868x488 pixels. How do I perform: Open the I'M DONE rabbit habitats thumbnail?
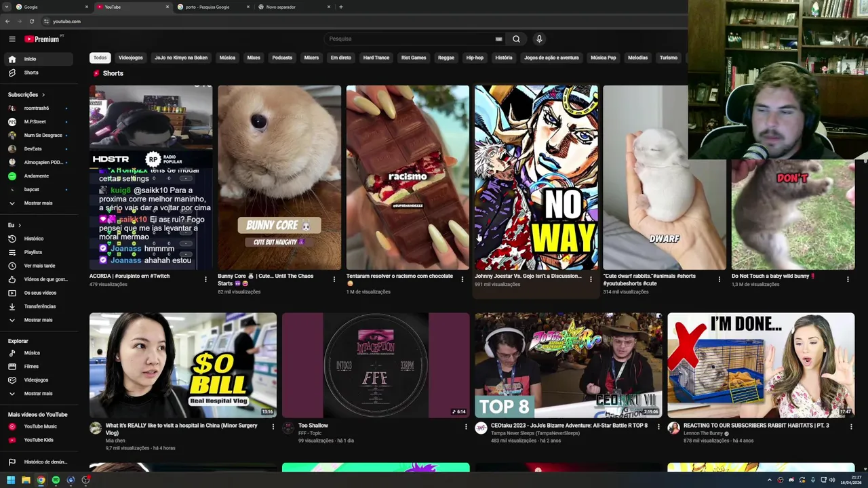click(761, 365)
